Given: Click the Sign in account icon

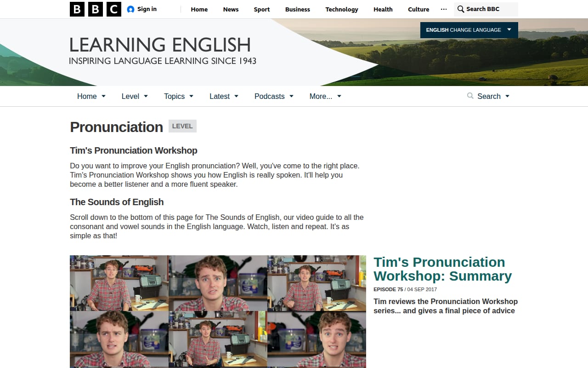Looking at the screenshot, I should point(130,9).
